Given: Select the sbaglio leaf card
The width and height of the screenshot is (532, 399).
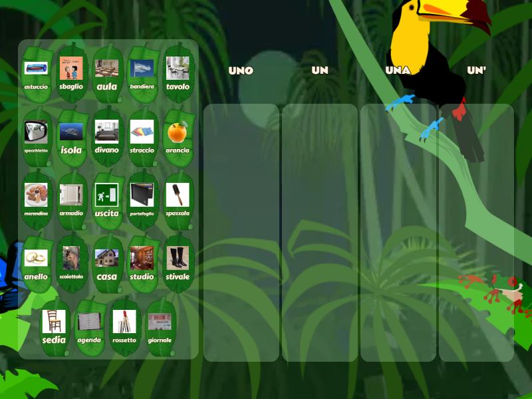Looking at the screenshot, I should (71, 73).
